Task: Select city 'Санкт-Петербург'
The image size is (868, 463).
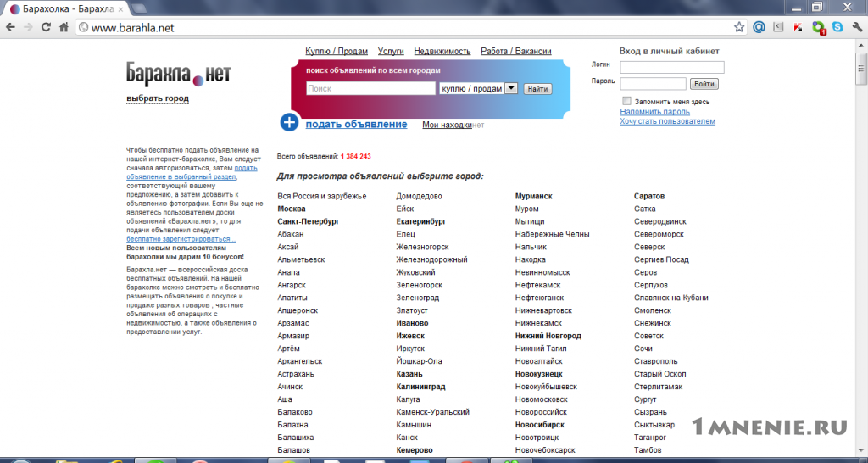Action: 309,221
